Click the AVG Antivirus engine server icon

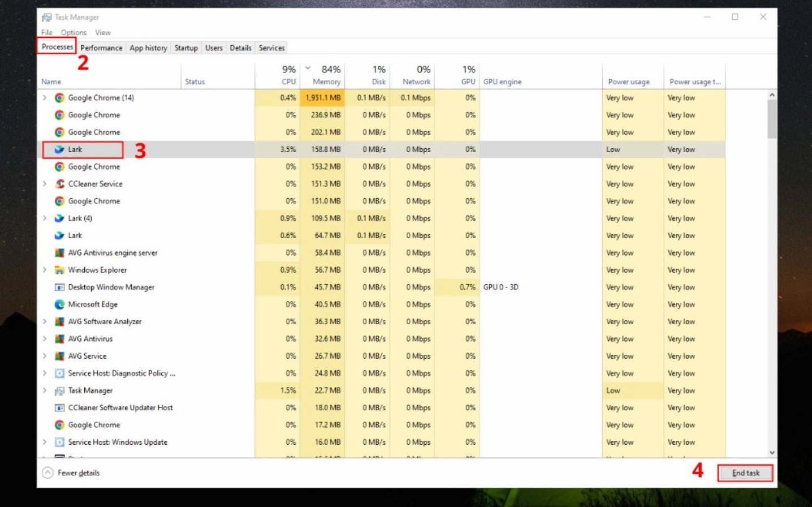pos(59,252)
